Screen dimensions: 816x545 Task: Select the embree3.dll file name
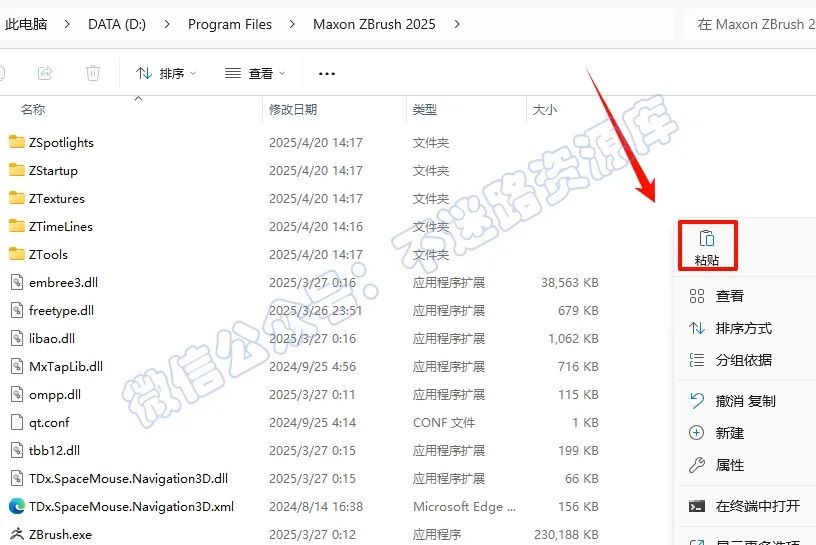pos(63,283)
